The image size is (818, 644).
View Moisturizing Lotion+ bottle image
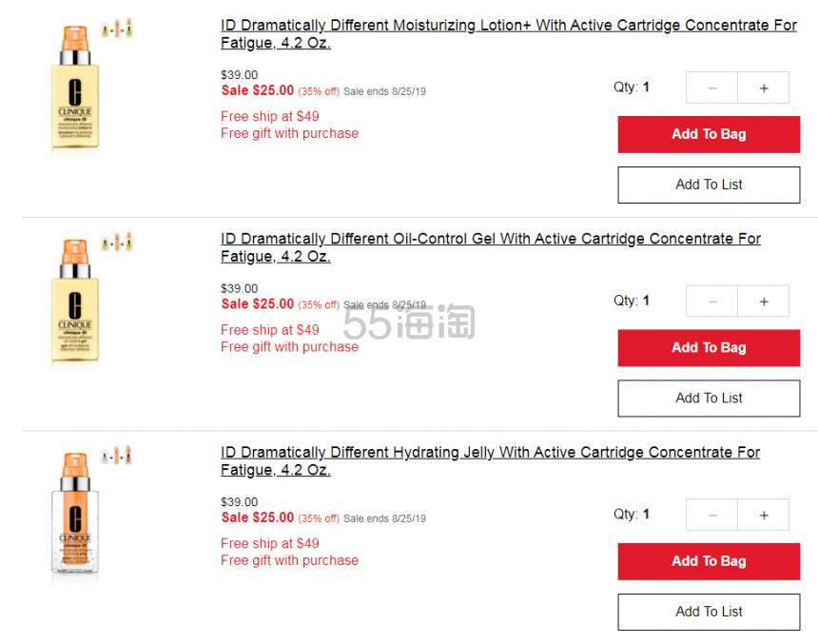coord(74,87)
